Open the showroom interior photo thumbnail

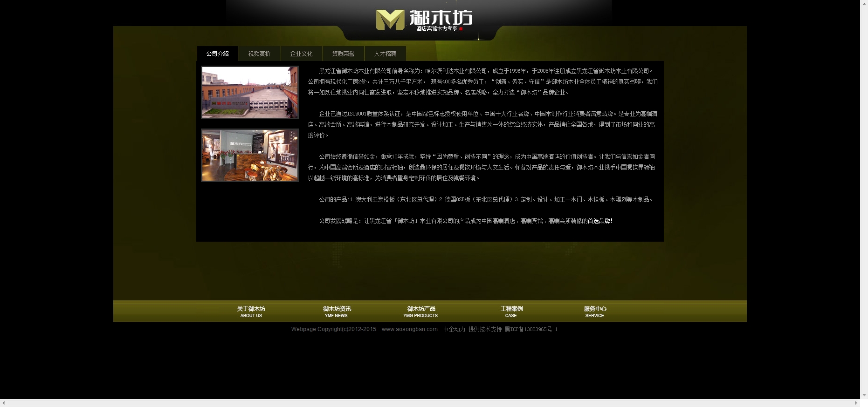coord(250,155)
